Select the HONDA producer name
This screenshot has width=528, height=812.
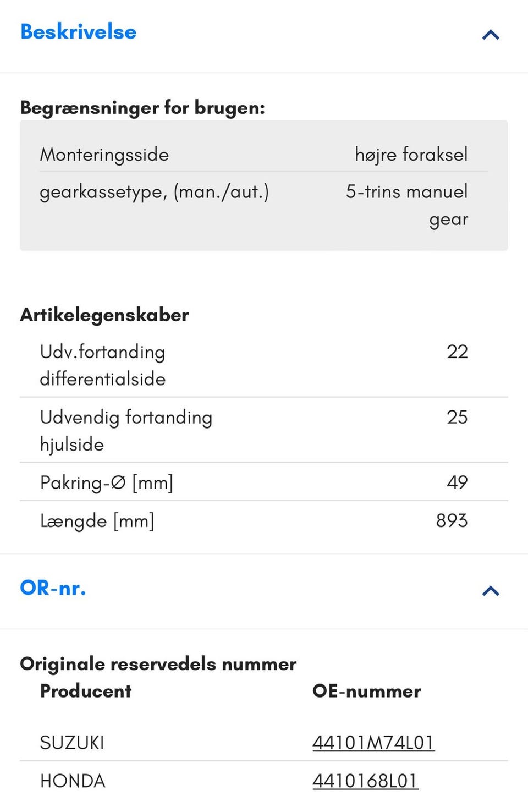[73, 781]
